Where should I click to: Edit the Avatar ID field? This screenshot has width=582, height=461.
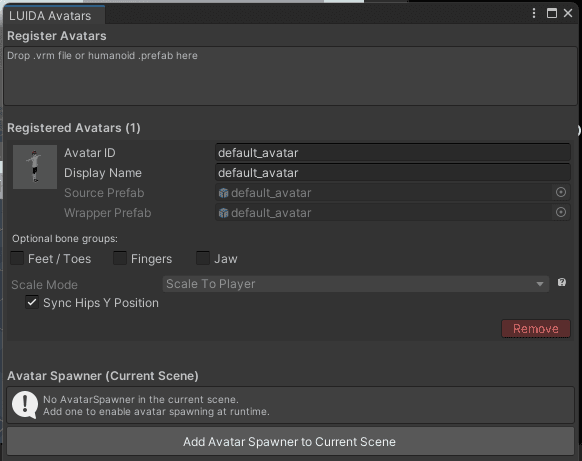coord(393,153)
